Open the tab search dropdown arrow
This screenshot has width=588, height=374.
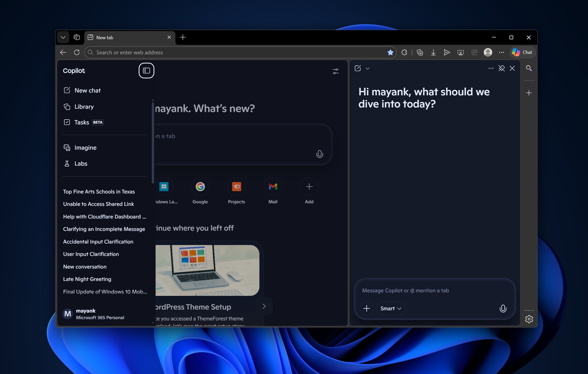tap(63, 37)
